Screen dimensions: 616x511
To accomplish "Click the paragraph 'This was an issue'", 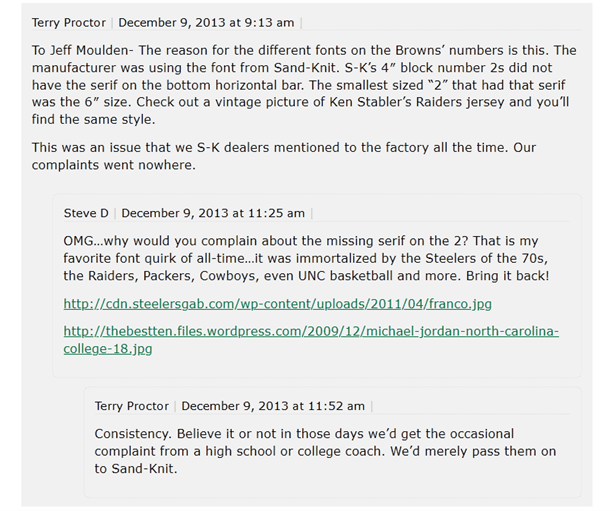I will click(284, 156).
